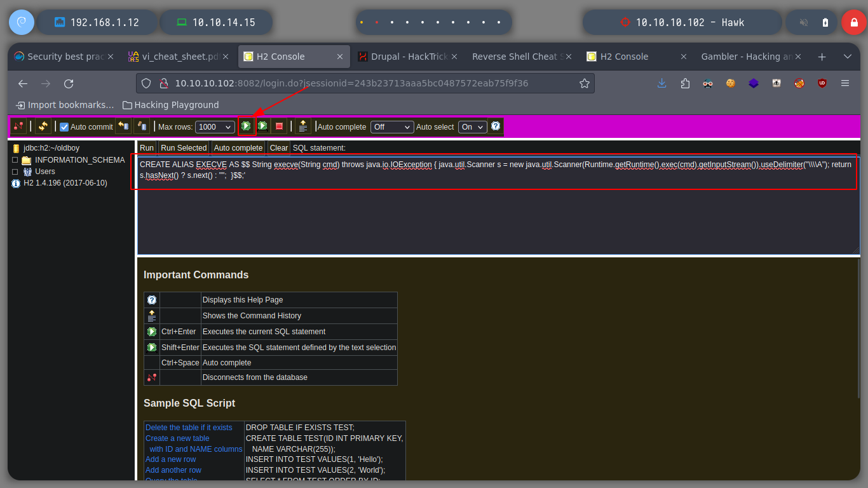Screen dimensions: 868x488
Task: Click the 192.168.1.12 network widget
Action: coord(97,22)
